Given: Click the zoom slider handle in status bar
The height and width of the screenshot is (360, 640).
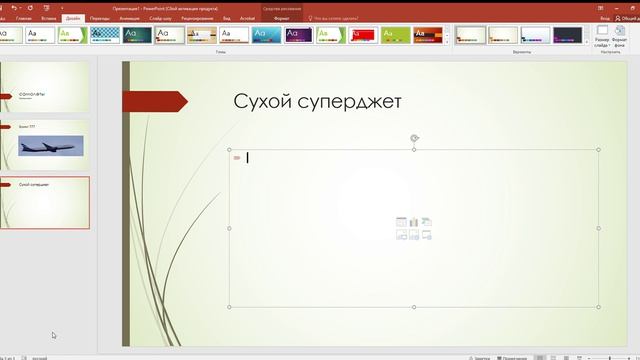Looking at the screenshot, I should [610, 358].
